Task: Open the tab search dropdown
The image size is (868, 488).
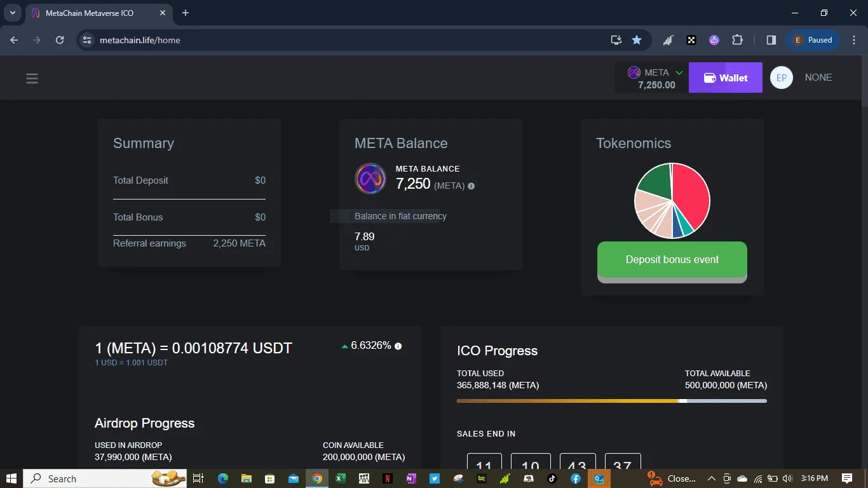Action: point(12,13)
